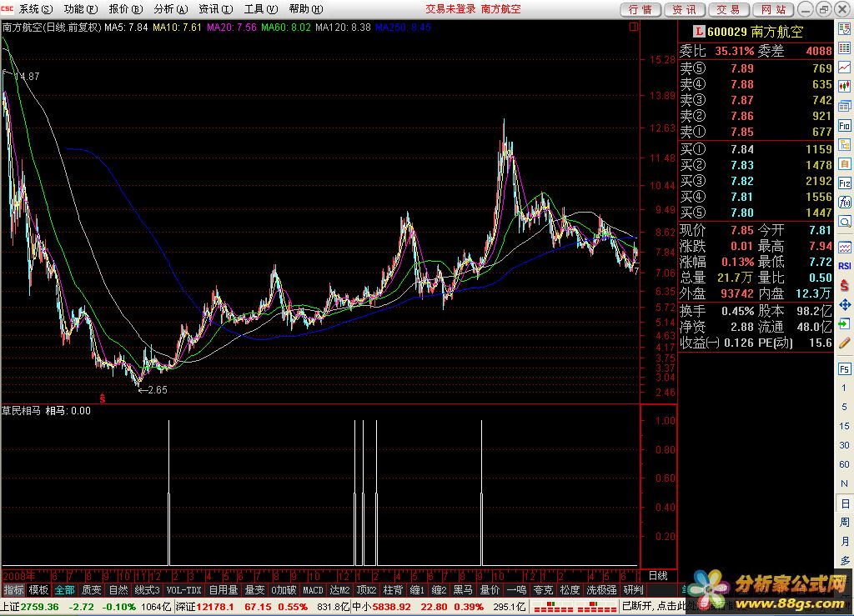Viewport: 854px width, 616px height.
Task: Click the F12 trading icon
Action: (844, 183)
